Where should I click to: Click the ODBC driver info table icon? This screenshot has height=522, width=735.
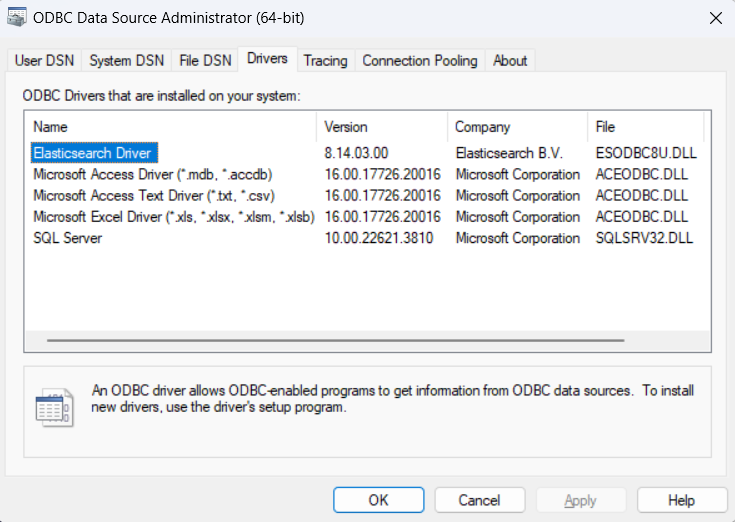[x=54, y=407]
